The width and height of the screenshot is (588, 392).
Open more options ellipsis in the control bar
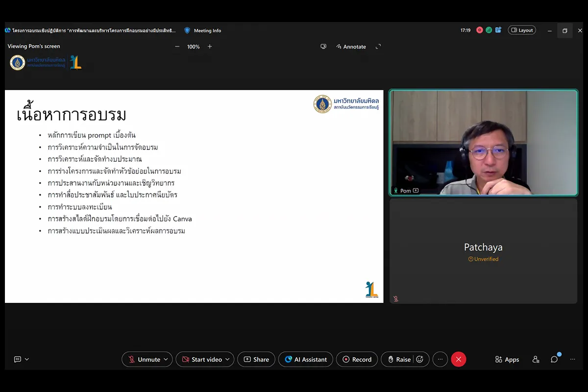440,359
